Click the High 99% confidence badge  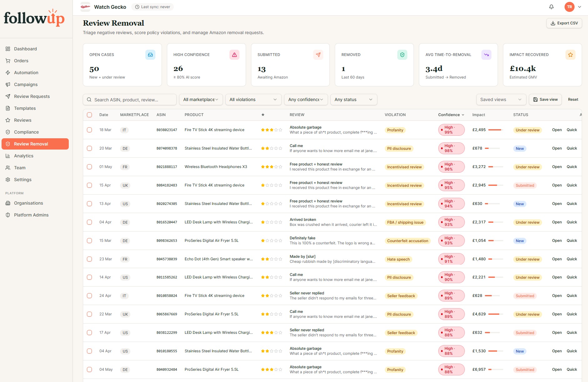pos(451,130)
